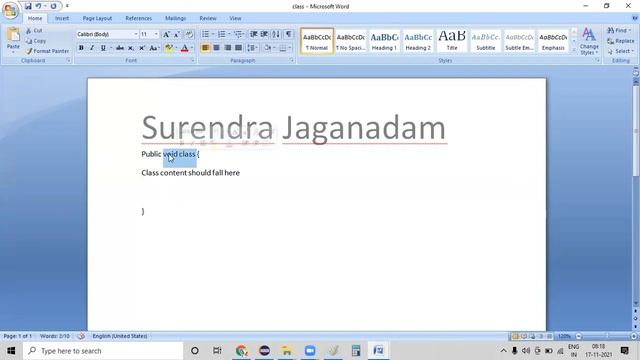The height and width of the screenshot is (360, 640).
Task: Open the Mailings tab
Action: [176, 18]
